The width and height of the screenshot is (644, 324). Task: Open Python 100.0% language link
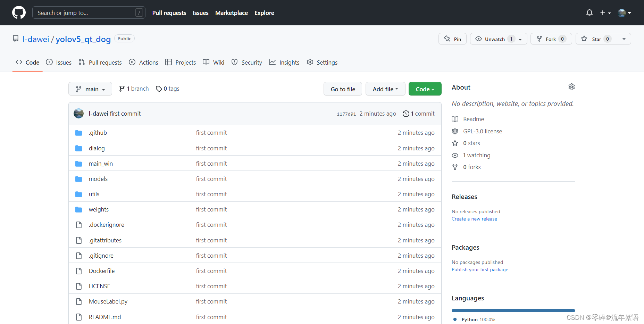[474, 319]
